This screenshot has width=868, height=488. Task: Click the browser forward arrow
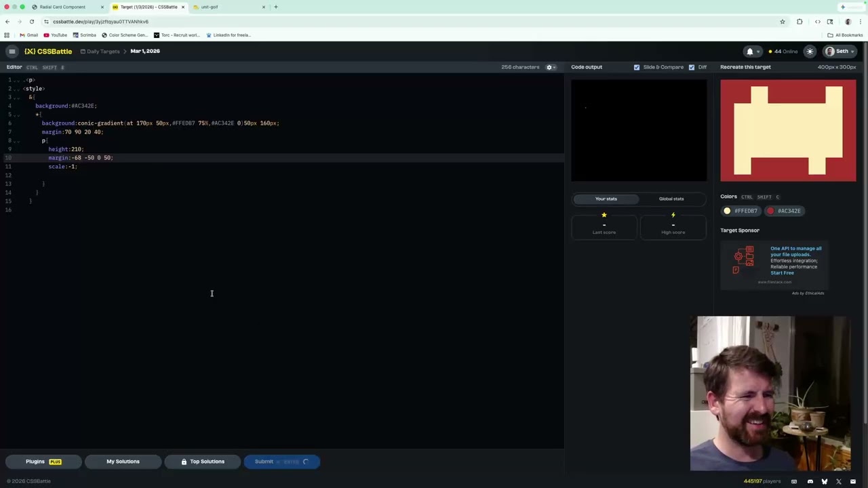pos(19,22)
